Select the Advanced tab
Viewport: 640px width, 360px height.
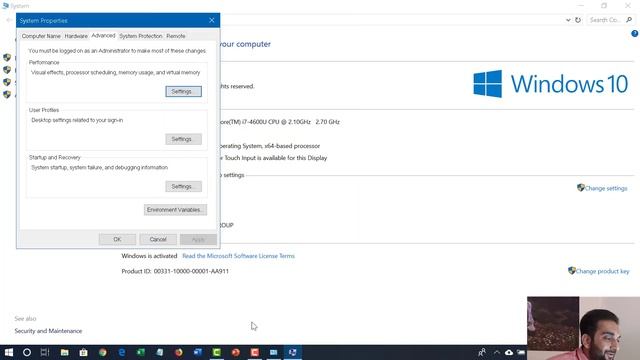click(103, 36)
